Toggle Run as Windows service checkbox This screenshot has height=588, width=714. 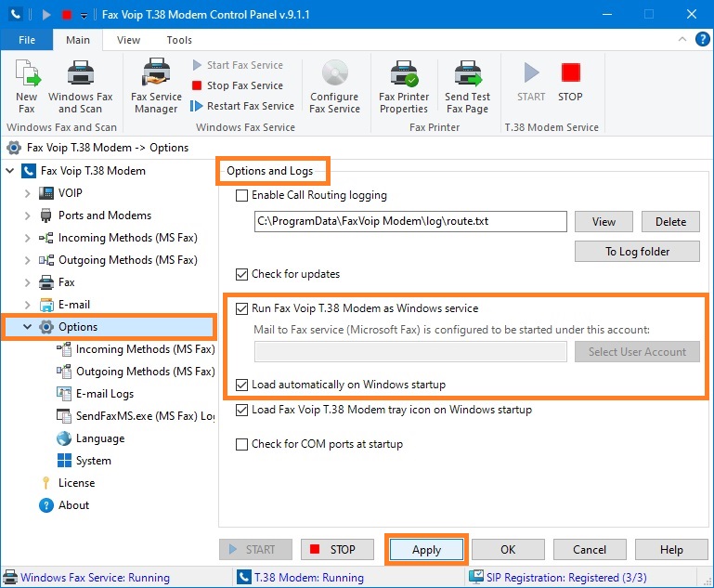click(241, 308)
